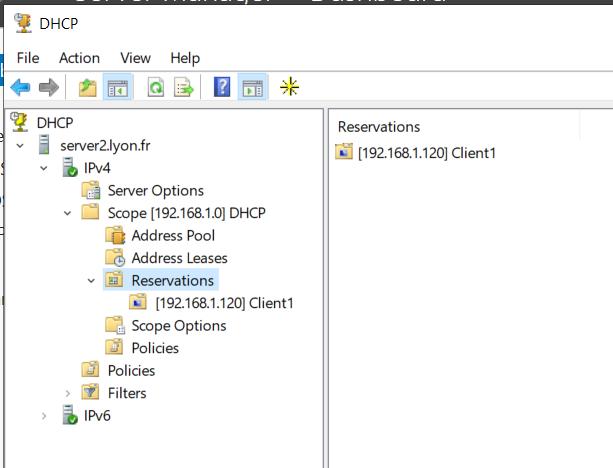The image size is (613, 468).
Task: Click the Back arrow toolbar icon
Action: click(x=20, y=87)
